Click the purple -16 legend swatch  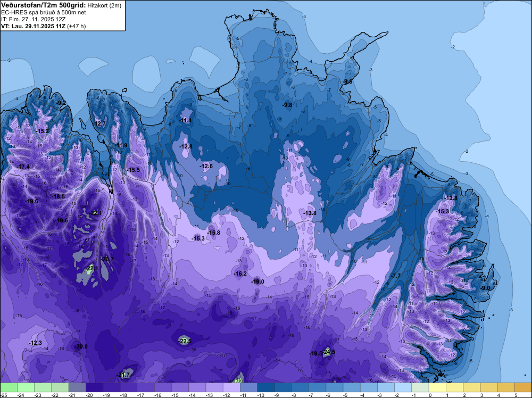click(163, 387)
